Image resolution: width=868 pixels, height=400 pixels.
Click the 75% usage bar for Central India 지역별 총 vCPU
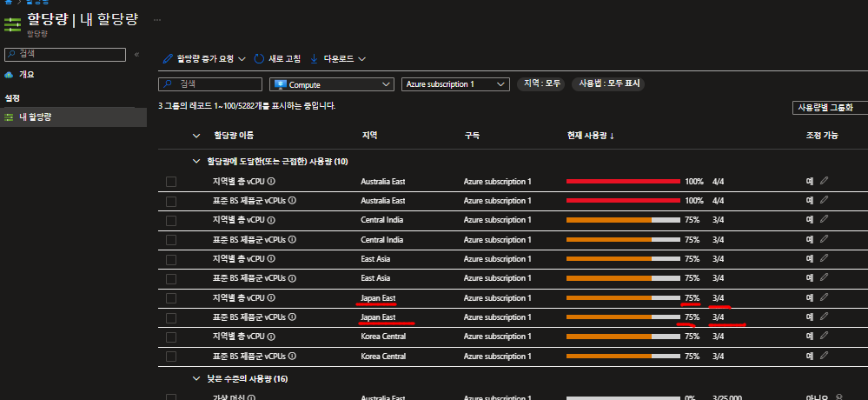(623, 220)
